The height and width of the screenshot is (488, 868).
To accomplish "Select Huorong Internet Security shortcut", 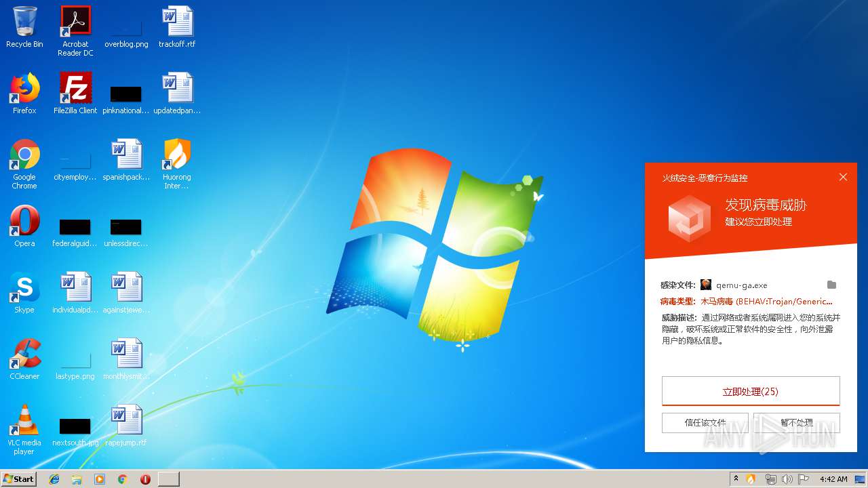I will coord(177,164).
